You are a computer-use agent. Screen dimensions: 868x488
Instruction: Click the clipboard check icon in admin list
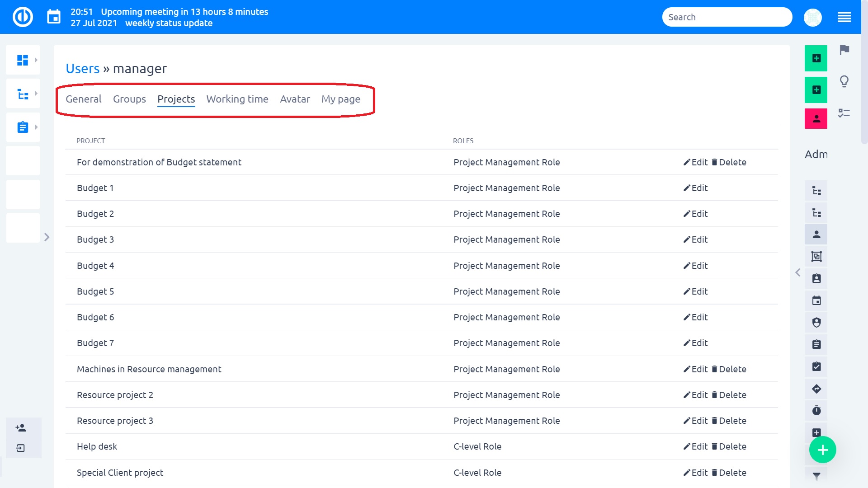(816, 366)
